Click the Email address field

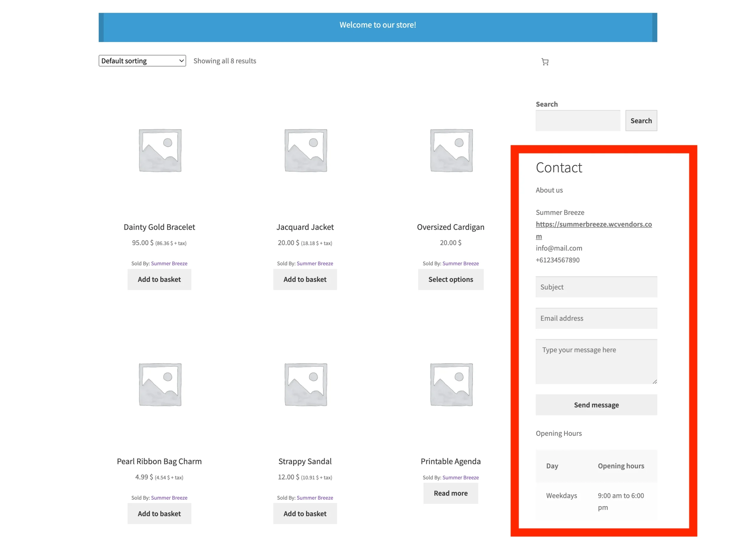pos(596,318)
